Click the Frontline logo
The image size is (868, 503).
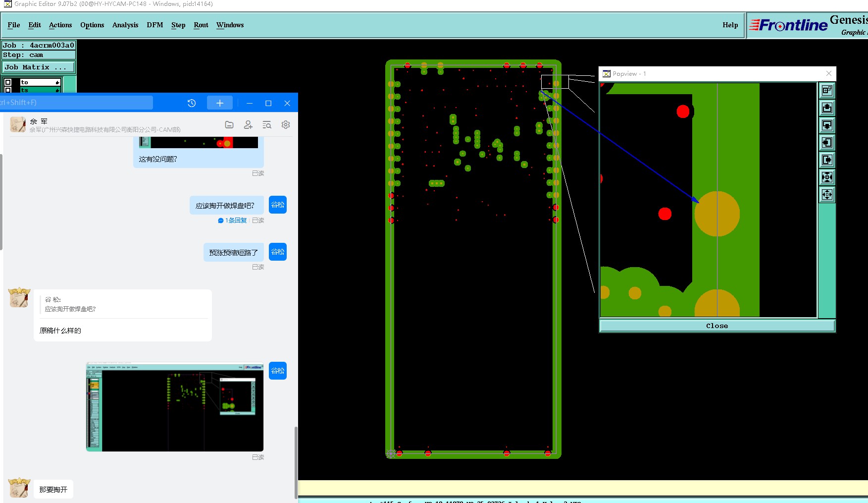click(788, 25)
